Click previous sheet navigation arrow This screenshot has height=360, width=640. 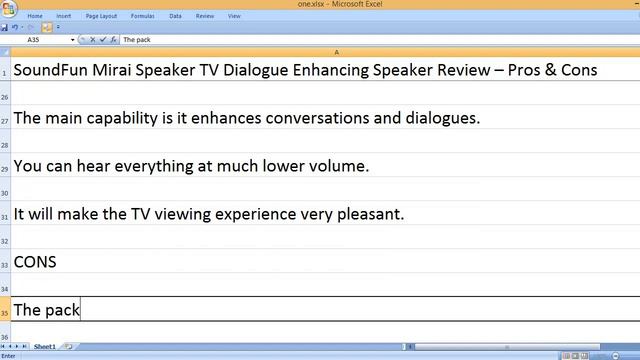coord(10,347)
